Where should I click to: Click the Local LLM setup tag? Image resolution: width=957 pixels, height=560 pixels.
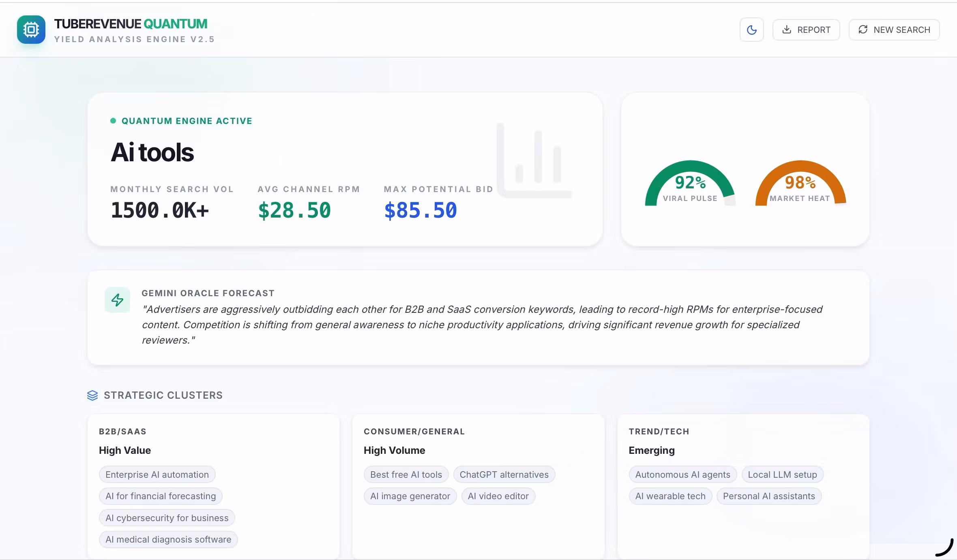pyautogui.click(x=782, y=475)
